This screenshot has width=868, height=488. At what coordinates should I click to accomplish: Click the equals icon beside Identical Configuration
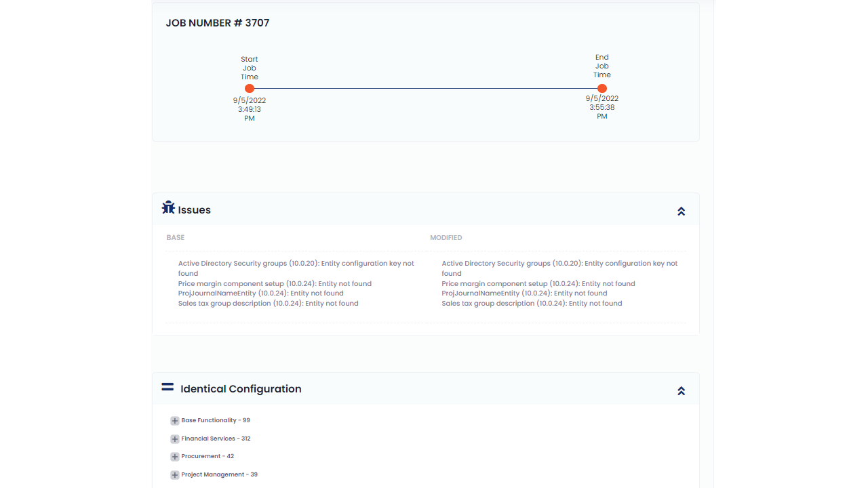tap(167, 387)
